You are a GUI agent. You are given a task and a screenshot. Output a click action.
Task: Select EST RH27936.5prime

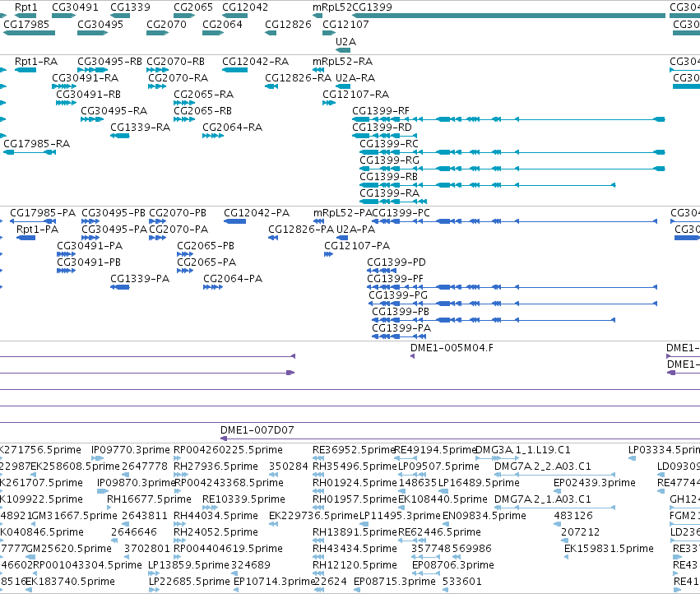216,466
